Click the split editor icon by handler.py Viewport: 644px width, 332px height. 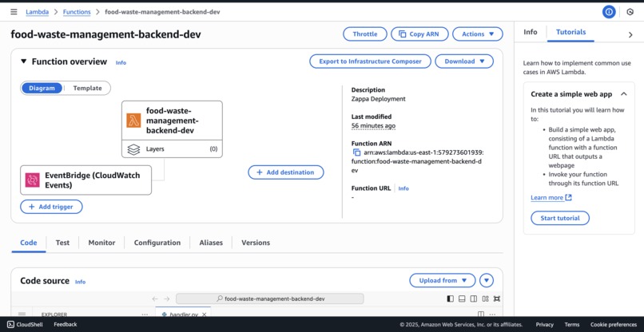point(481,314)
